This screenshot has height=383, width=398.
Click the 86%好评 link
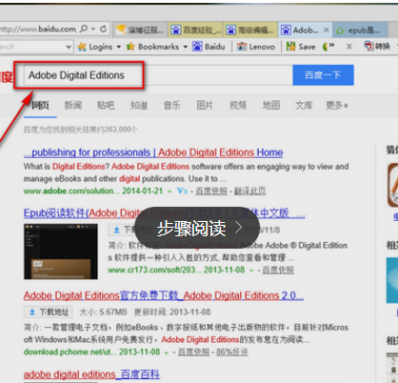[x=232, y=352]
